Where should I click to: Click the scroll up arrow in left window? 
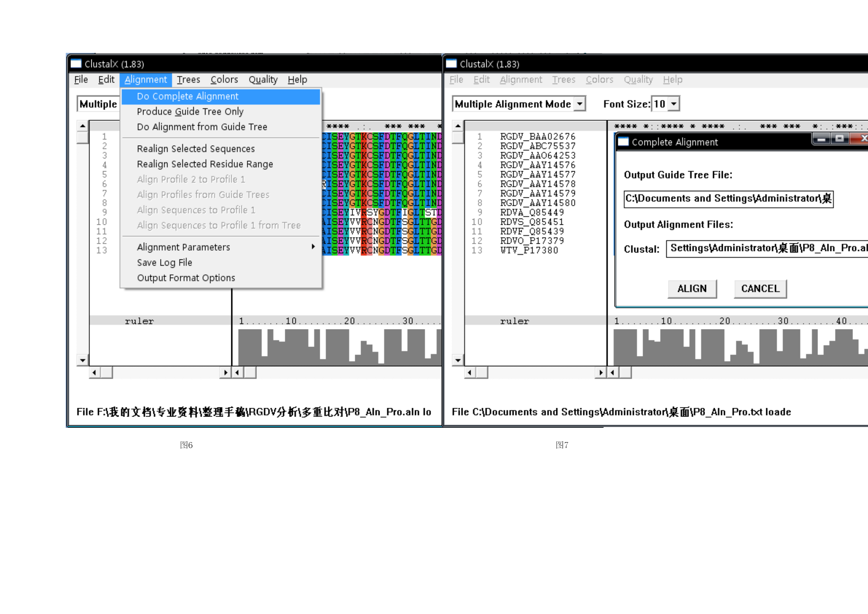(x=83, y=126)
